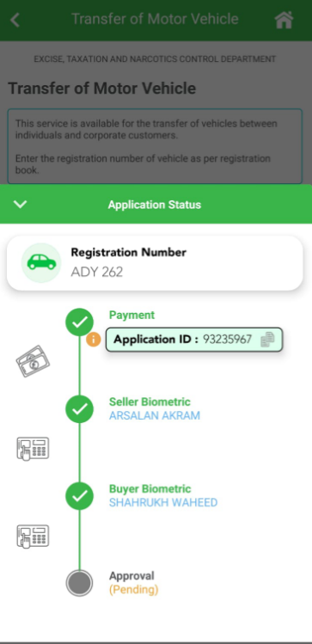Click the Payment step checkmark circle
The width and height of the screenshot is (312, 644).
pos(80,322)
